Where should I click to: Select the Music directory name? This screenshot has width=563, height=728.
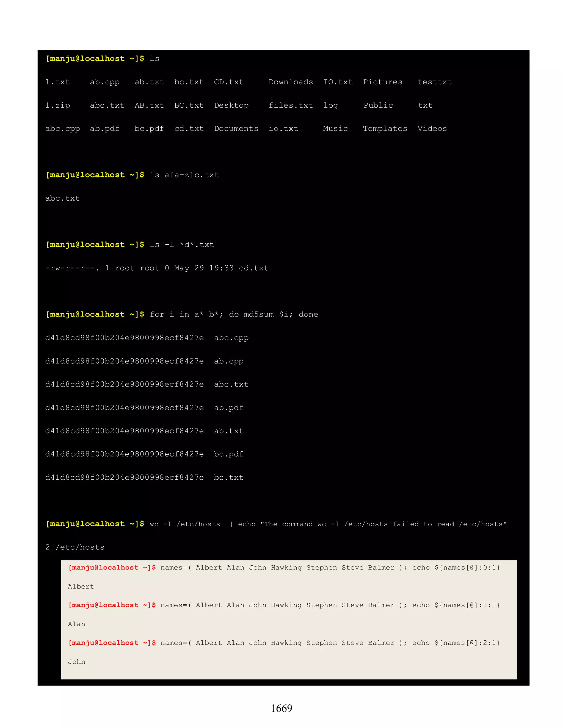[336, 129]
